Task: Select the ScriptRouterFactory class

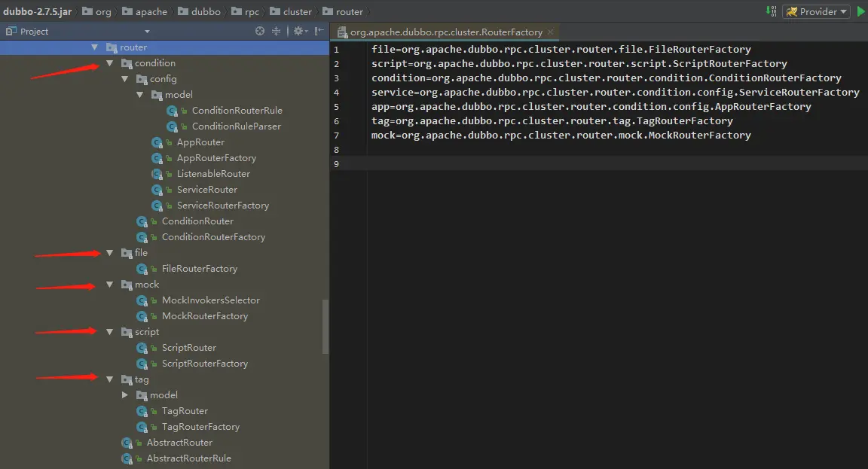Action: (205, 364)
